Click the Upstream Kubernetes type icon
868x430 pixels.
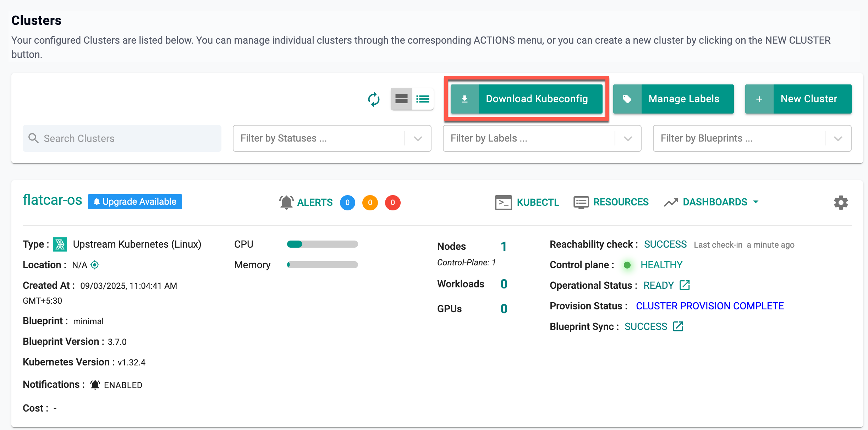(x=60, y=244)
